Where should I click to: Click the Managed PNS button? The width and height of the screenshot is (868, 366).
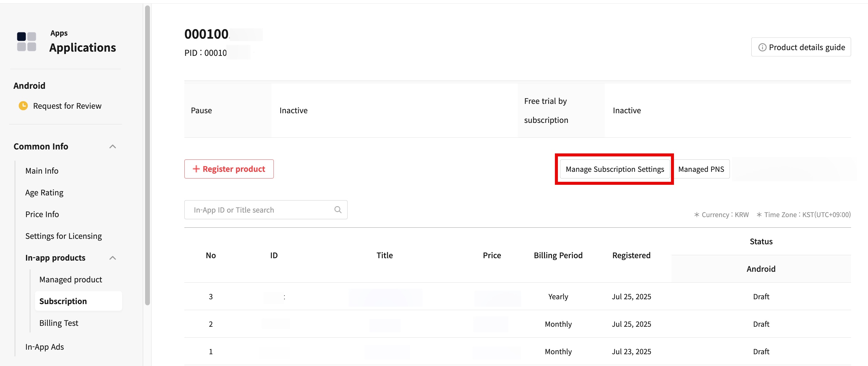point(701,169)
